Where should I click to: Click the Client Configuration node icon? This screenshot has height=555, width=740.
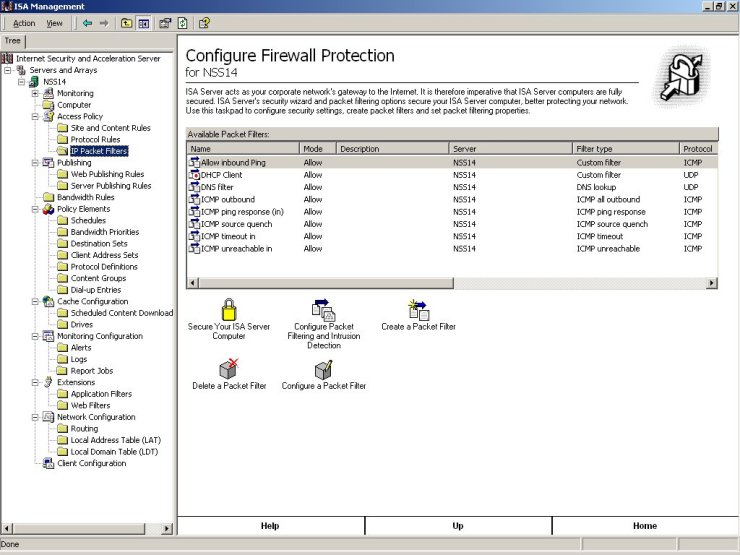pyautogui.click(x=48, y=463)
